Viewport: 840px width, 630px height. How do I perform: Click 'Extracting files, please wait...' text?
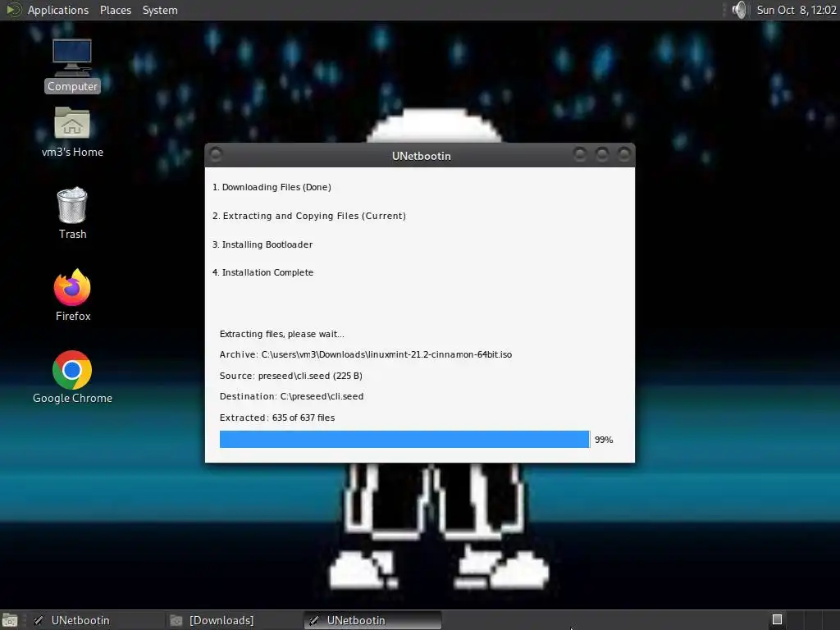pyautogui.click(x=282, y=334)
